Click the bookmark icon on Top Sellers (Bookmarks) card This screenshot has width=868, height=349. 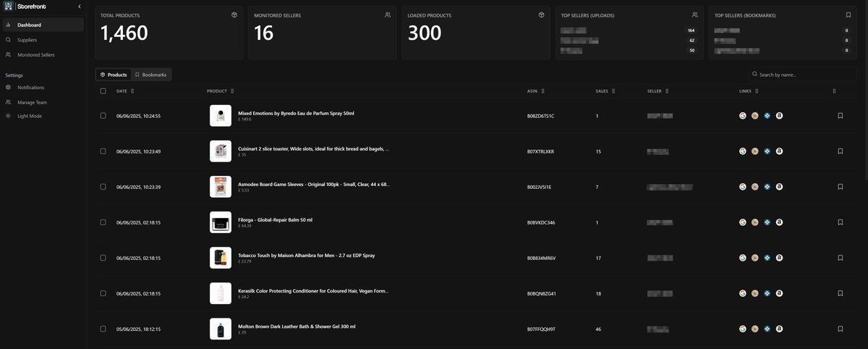tap(848, 14)
